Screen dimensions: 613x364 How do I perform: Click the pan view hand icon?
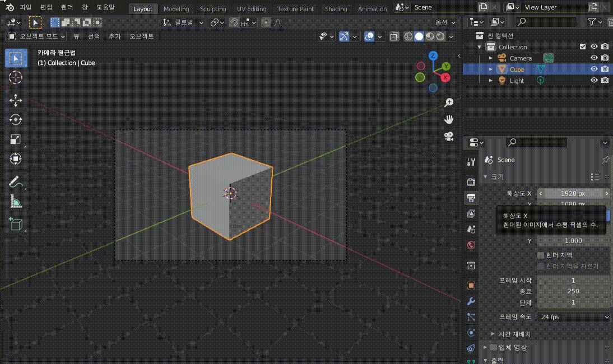(x=449, y=119)
